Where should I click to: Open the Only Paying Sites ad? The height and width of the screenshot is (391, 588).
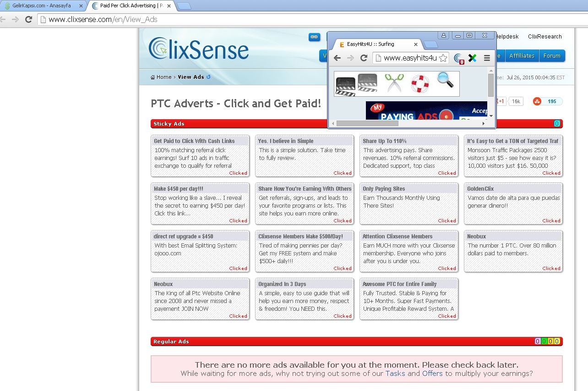408,204
